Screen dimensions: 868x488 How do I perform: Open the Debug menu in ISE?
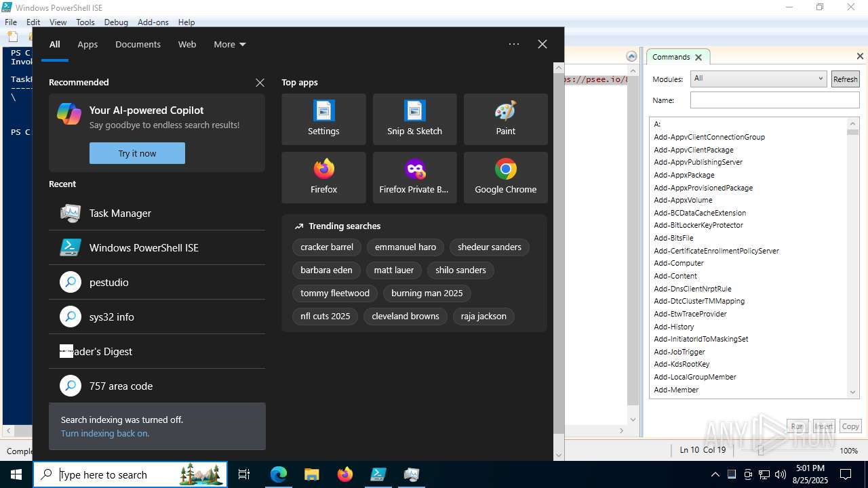[116, 22]
